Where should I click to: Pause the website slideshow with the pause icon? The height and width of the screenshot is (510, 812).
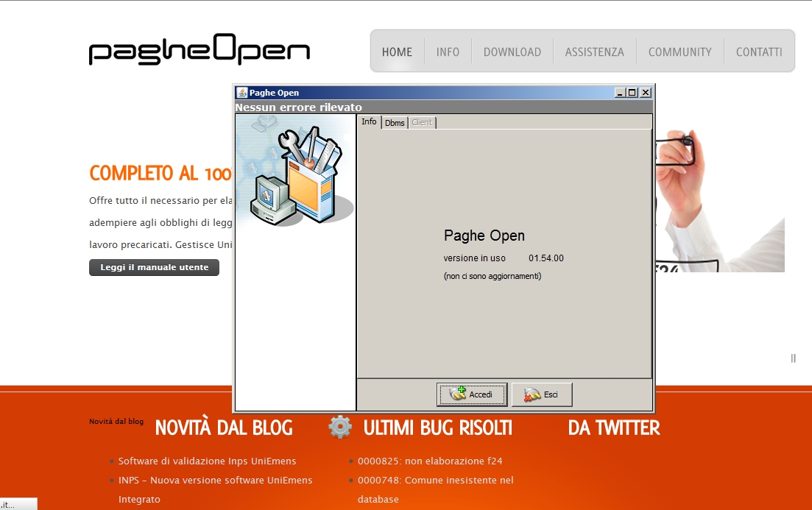tap(793, 358)
